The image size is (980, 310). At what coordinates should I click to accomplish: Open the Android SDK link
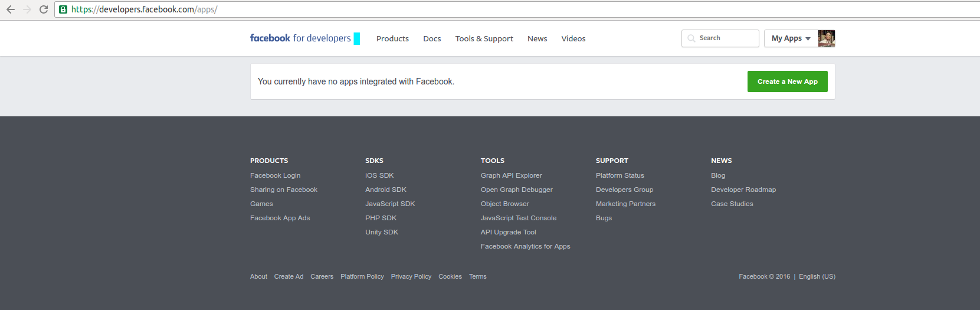pos(386,190)
